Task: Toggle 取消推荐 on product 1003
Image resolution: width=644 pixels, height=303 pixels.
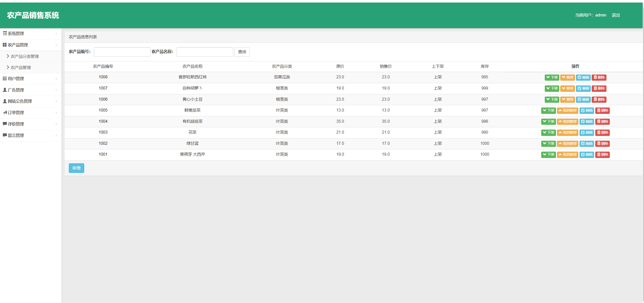Action: pos(567,133)
